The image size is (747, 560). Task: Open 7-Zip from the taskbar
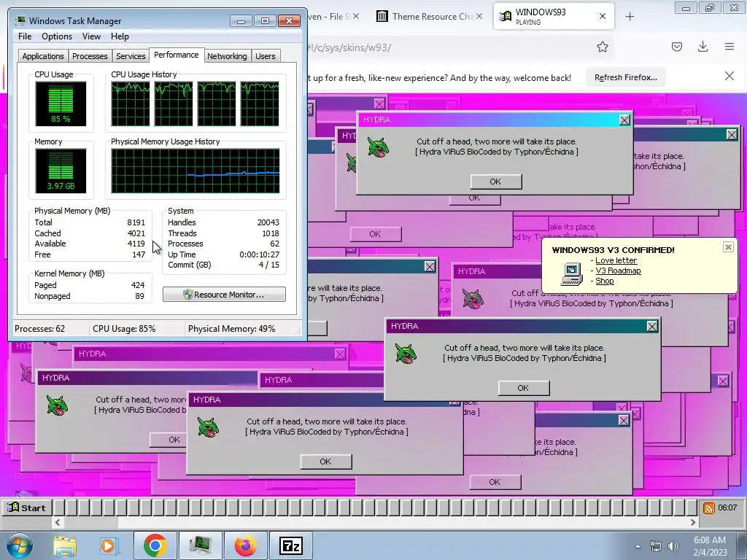(291, 545)
